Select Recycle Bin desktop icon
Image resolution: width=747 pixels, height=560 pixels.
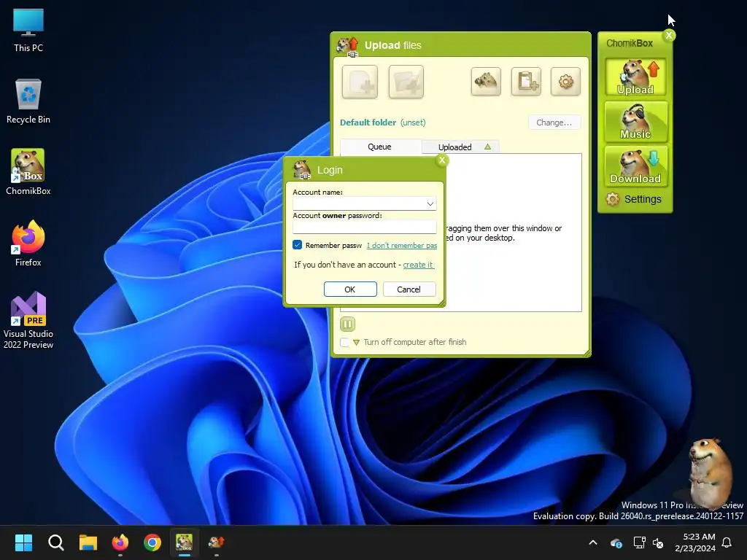[x=28, y=101]
